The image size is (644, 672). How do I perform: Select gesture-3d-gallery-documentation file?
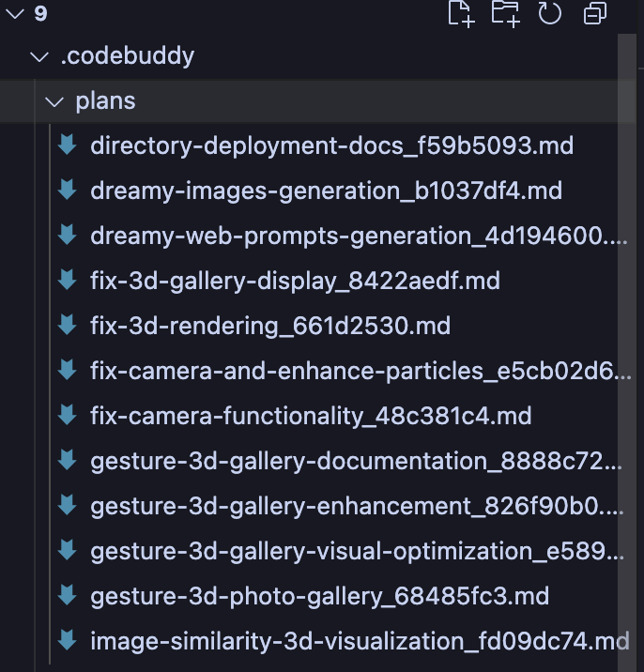357,461
